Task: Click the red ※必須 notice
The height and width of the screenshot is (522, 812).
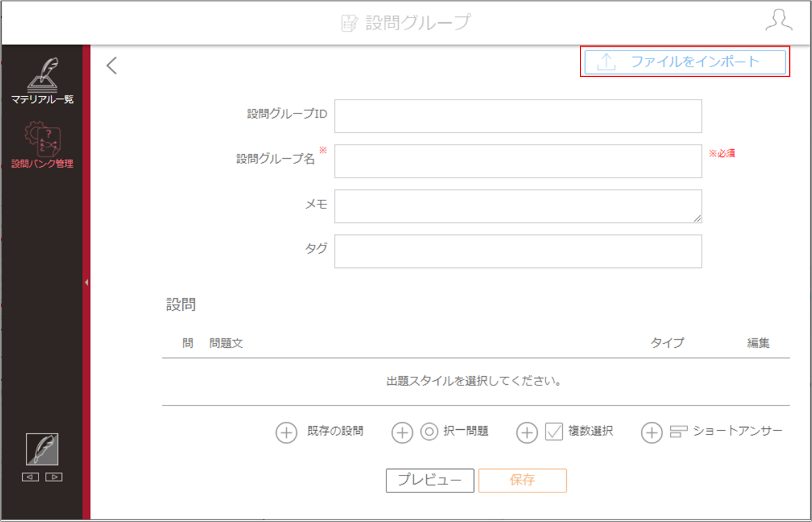Action: [722, 153]
